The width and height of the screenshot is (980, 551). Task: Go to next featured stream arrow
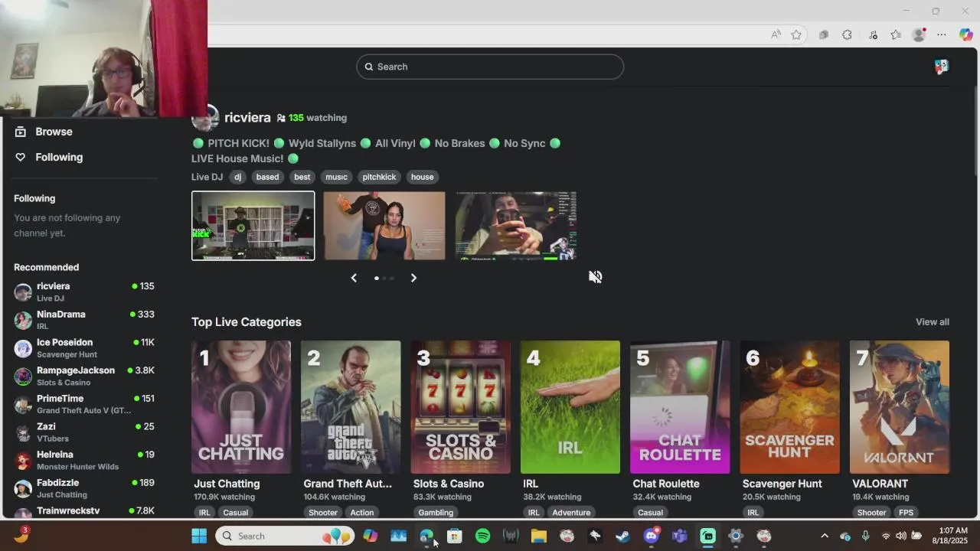[413, 278]
